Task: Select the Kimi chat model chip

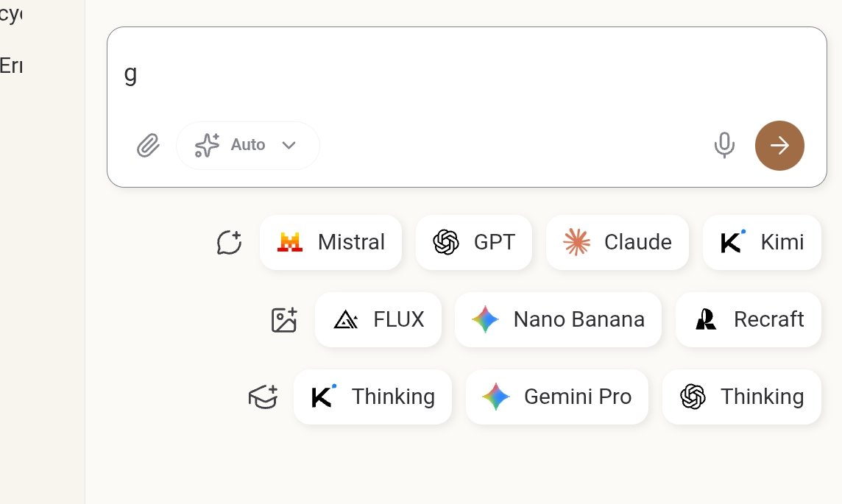Action: tap(762, 242)
